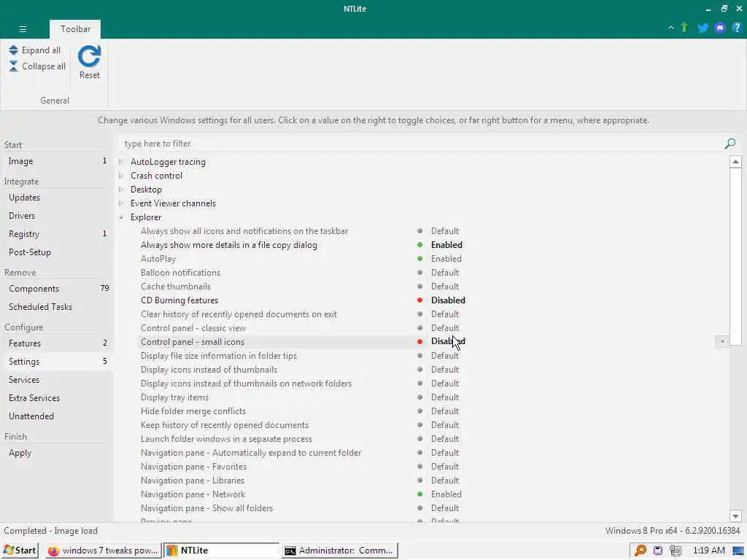Open the Updates page in sidebar

57,197
